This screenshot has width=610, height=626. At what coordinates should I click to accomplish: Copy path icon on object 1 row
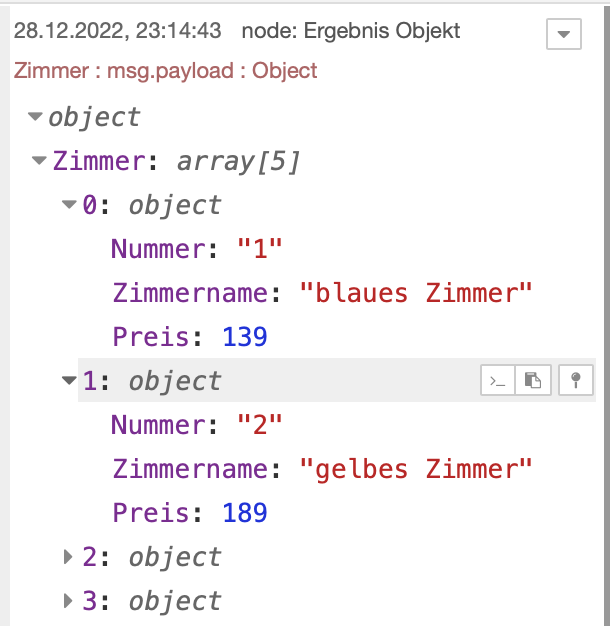(x=498, y=380)
